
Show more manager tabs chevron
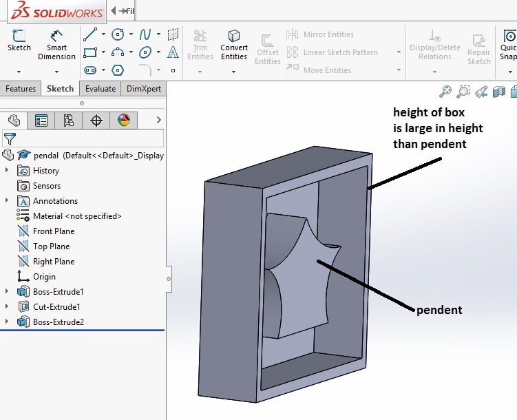159,120
